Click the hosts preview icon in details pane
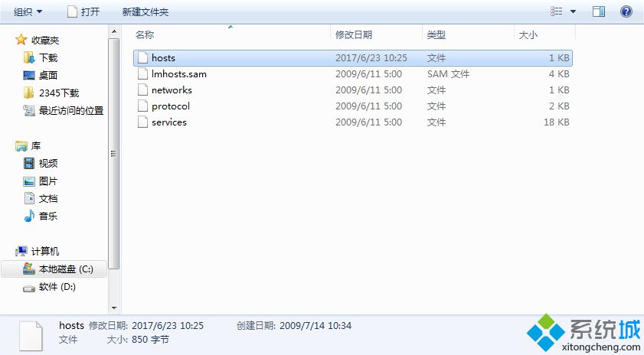The image size is (644, 355). coord(31,335)
